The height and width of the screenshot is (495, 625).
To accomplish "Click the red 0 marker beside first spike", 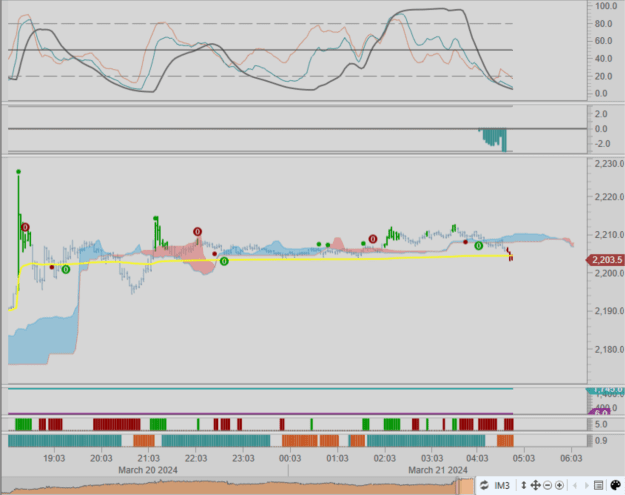I will [25, 227].
